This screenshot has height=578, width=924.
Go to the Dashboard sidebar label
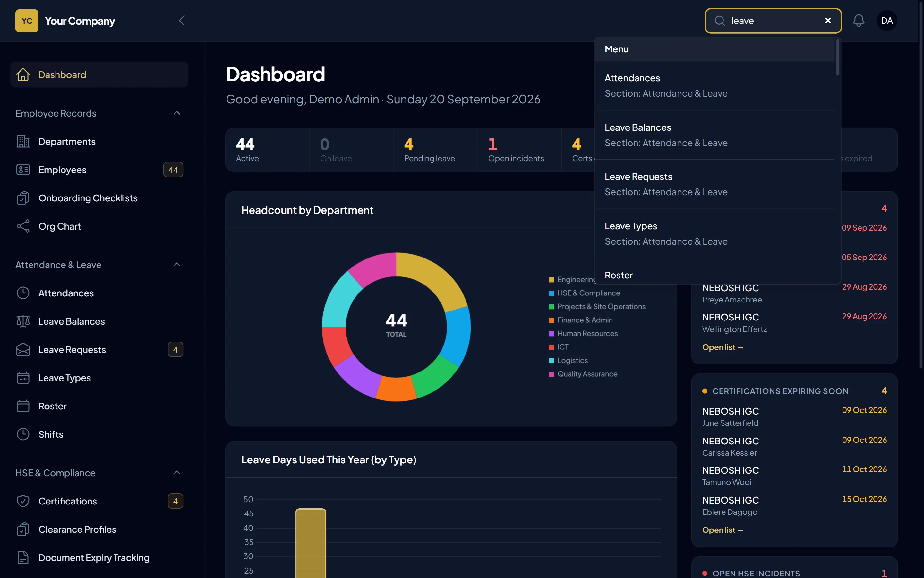click(62, 74)
